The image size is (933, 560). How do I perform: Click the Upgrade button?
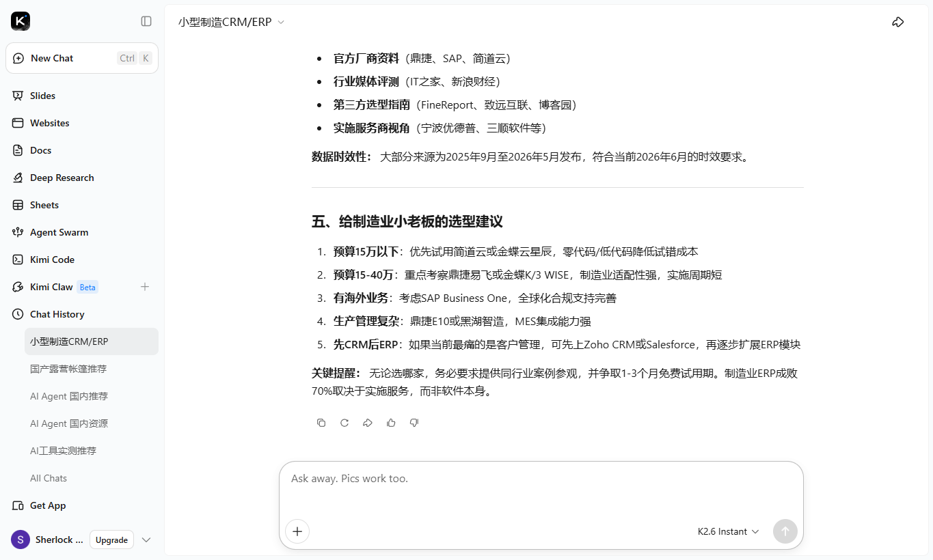pyautogui.click(x=111, y=540)
